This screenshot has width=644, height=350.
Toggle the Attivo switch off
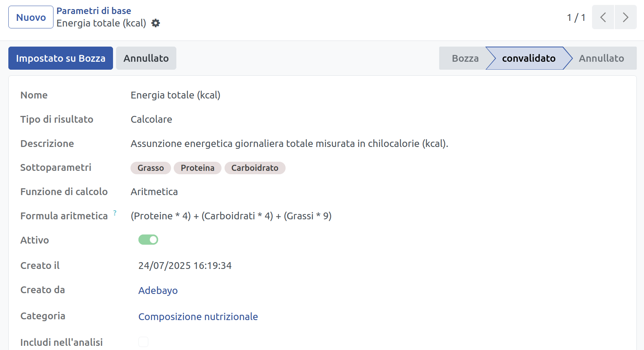point(148,240)
